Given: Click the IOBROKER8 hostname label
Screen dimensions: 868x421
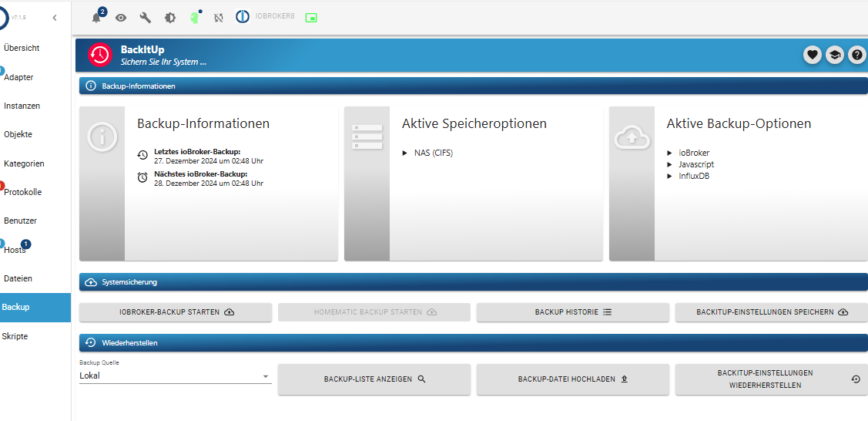Looking at the screenshot, I should click(x=275, y=17).
